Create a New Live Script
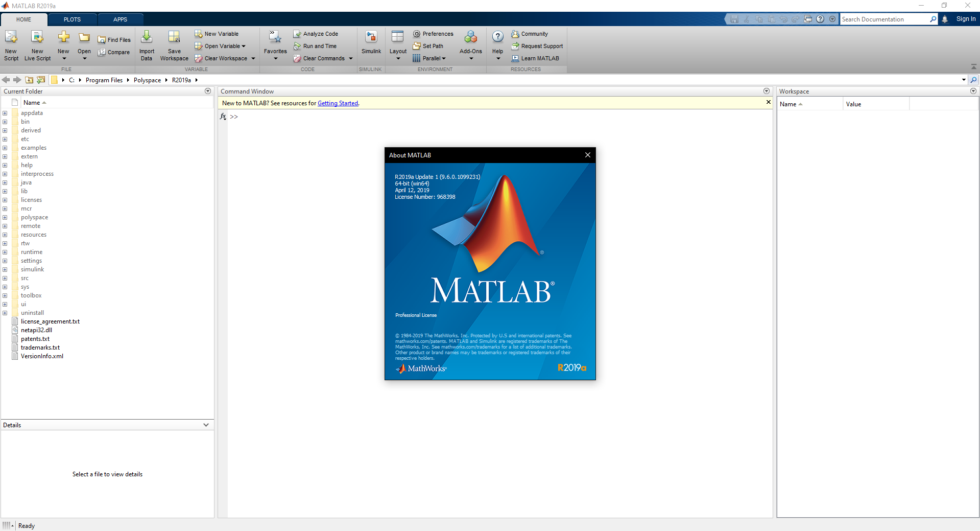The height and width of the screenshot is (531, 980). pyautogui.click(x=37, y=45)
